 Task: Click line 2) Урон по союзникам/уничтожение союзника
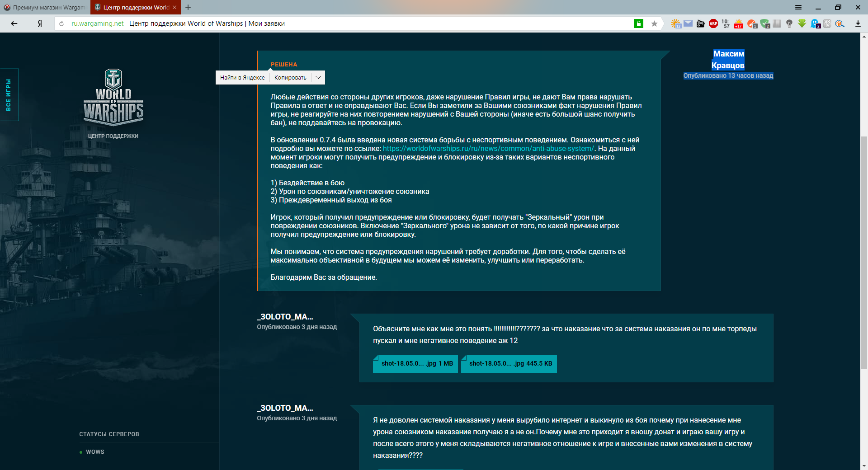point(350,191)
